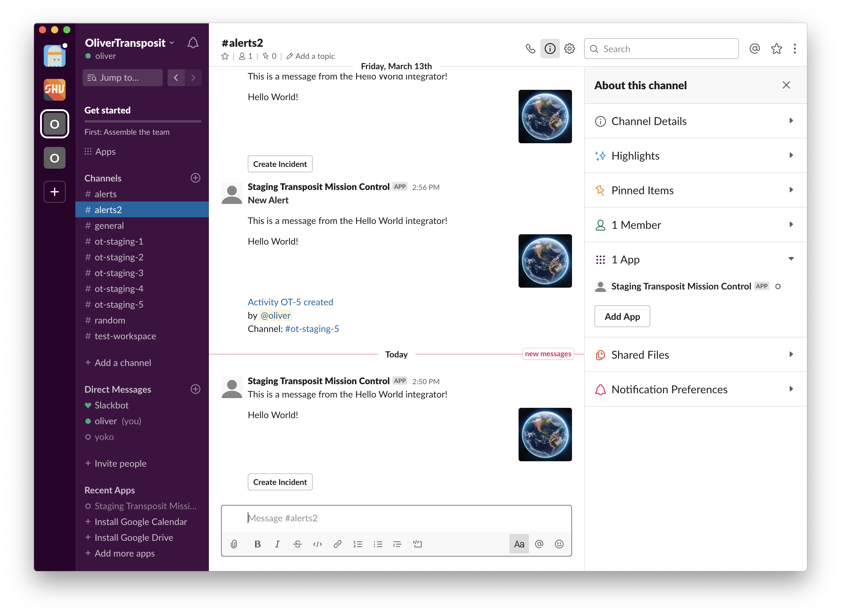This screenshot has width=841, height=616.
Task: Toggle bold formatting in composer
Action: pyautogui.click(x=257, y=544)
